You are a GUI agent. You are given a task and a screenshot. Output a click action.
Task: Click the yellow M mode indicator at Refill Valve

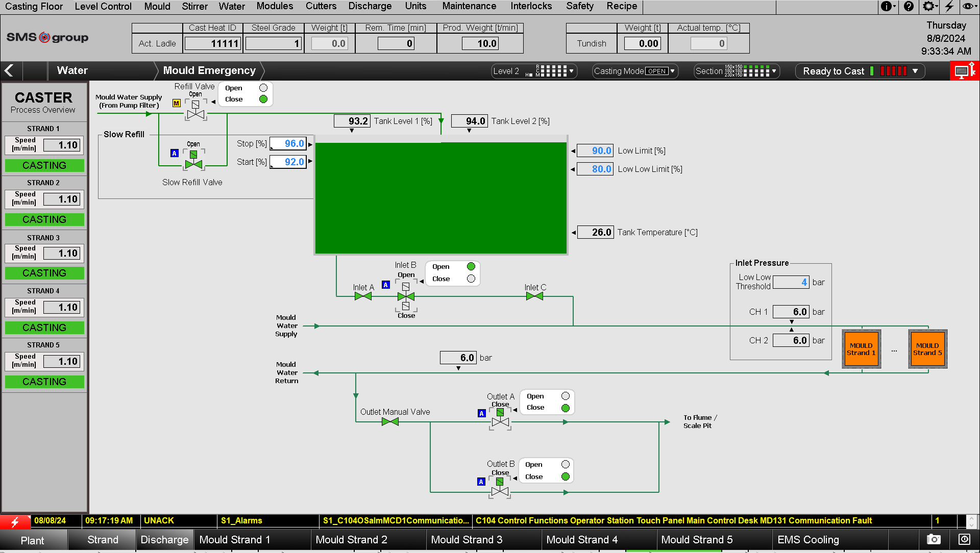[x=177, y=104]
